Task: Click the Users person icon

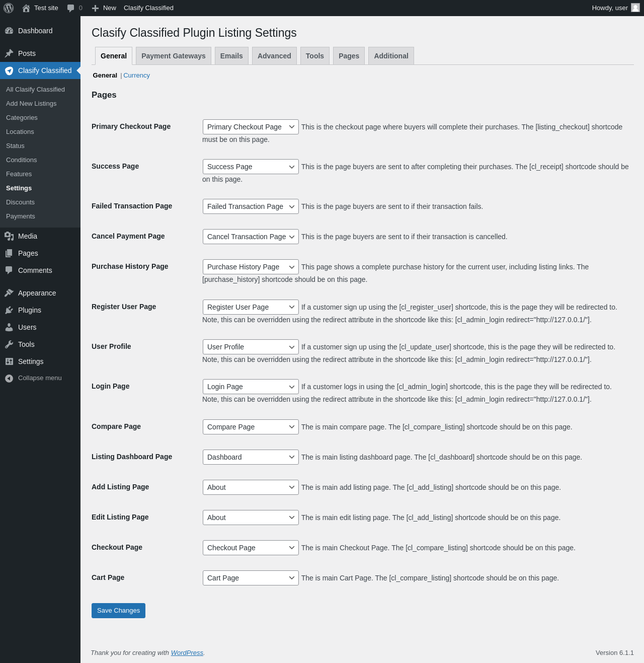Action: (x=9, y=327)
